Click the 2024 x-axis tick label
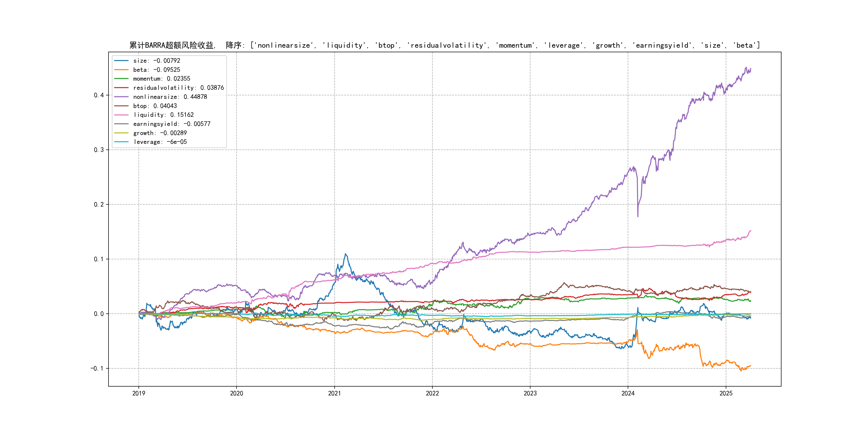 [x=628, y=393]
